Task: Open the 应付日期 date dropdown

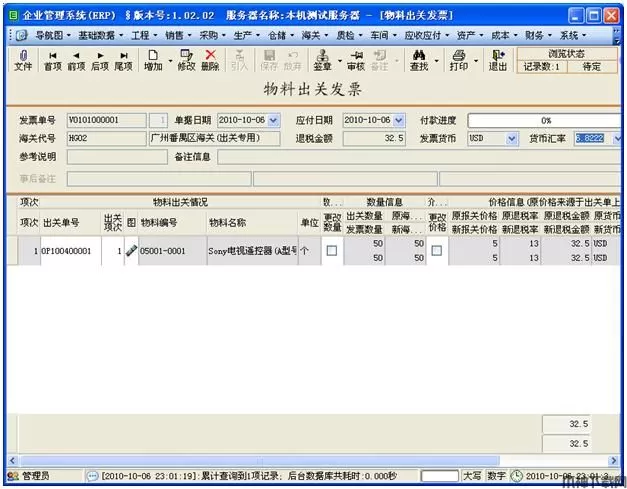Action: point(399,120)
